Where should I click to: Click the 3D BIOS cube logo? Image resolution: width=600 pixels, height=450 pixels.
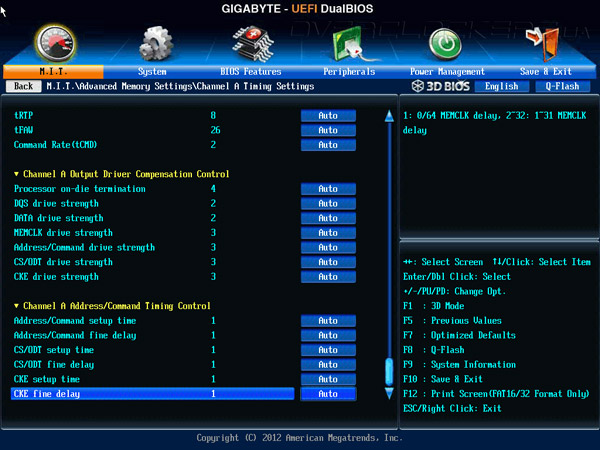click(x=418, y=86)
